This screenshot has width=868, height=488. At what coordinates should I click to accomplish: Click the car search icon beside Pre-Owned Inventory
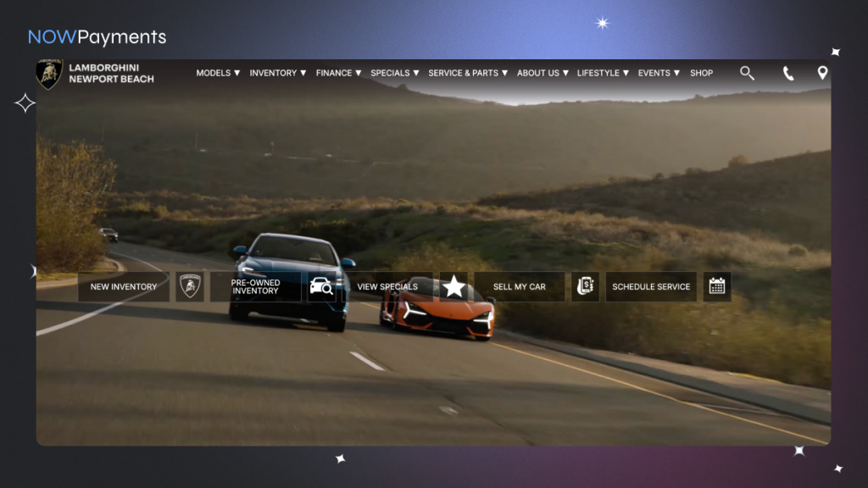click(321, 286)
